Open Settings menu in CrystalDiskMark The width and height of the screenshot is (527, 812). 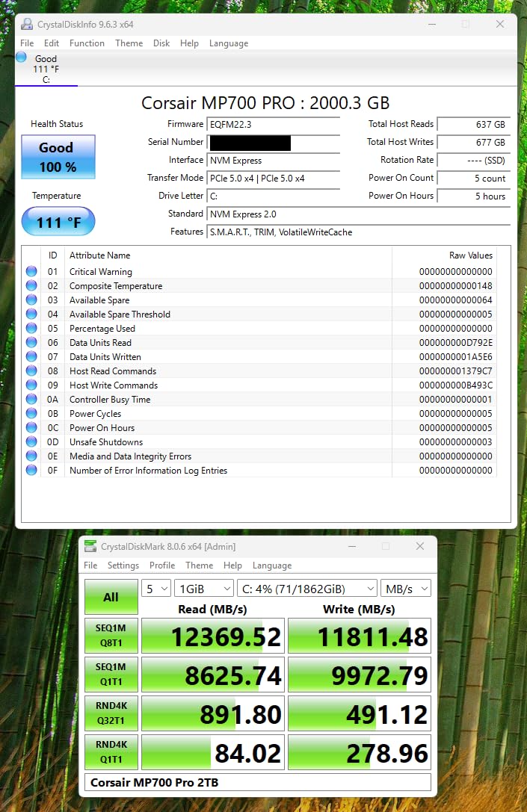tap(123, 565)
